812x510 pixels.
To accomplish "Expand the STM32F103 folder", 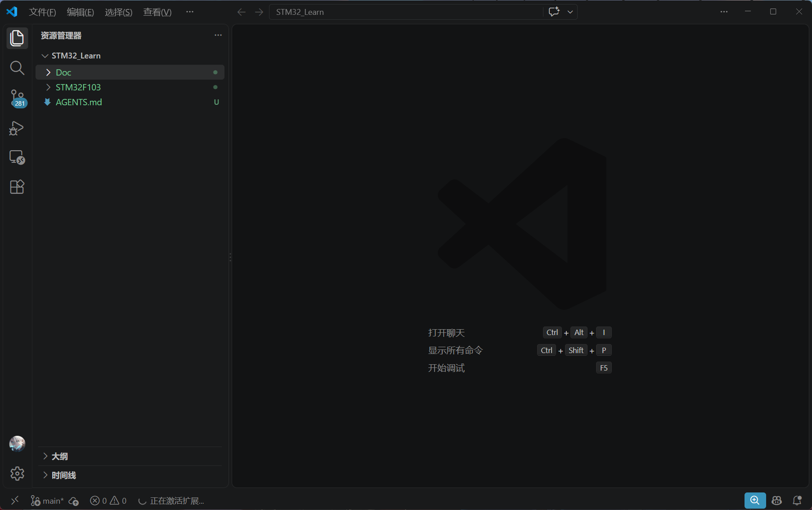I will [x=130, y=87].
